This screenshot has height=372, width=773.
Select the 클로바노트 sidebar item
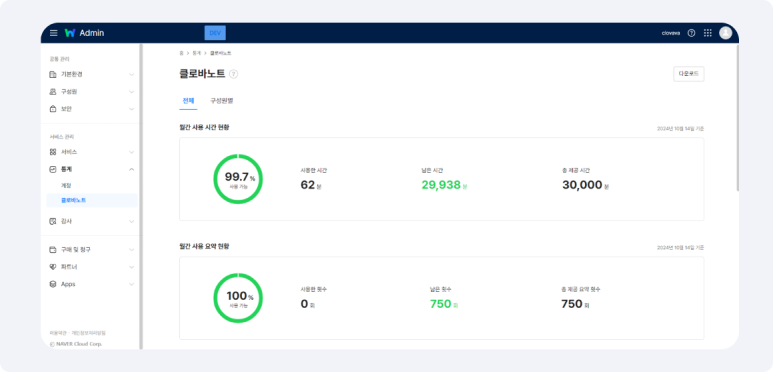click(92, 201)
